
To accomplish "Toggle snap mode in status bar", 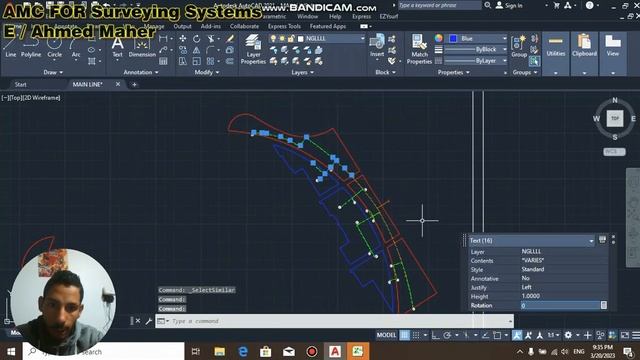I will coord(416,335).
